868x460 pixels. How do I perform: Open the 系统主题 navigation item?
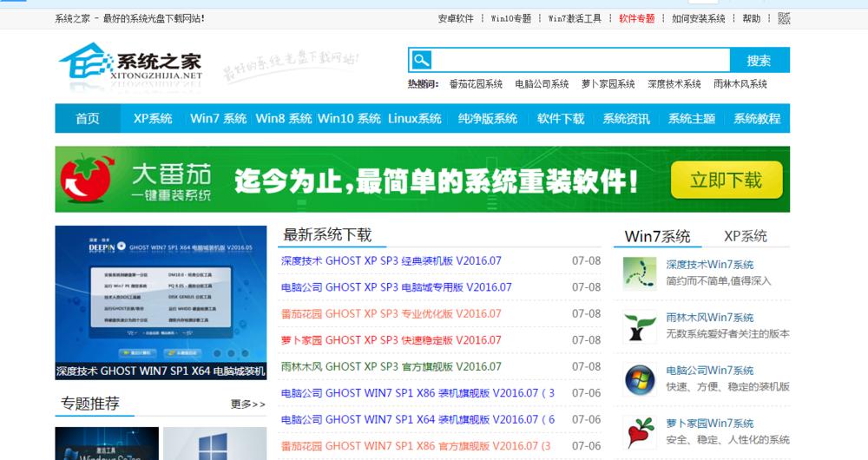[x=692, y=118]
